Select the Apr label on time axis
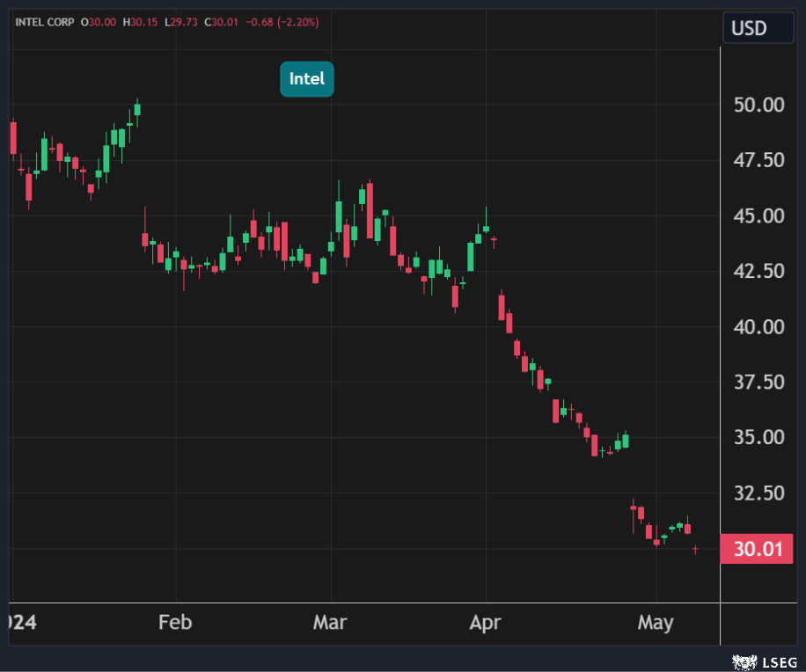Viewport: 806px width, 672px height. coord(485,623)
